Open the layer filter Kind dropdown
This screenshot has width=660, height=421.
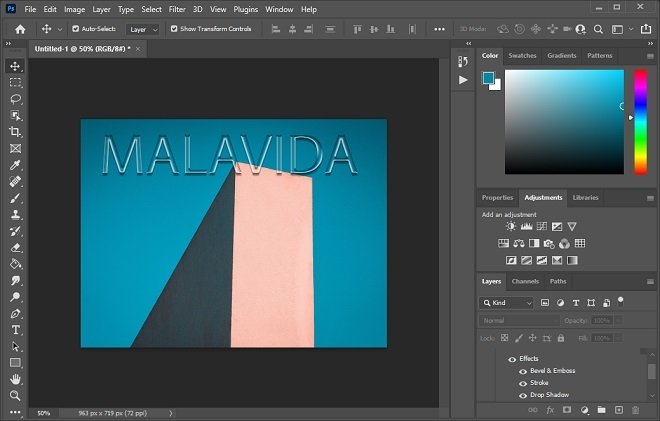click(x=506, y=303)
